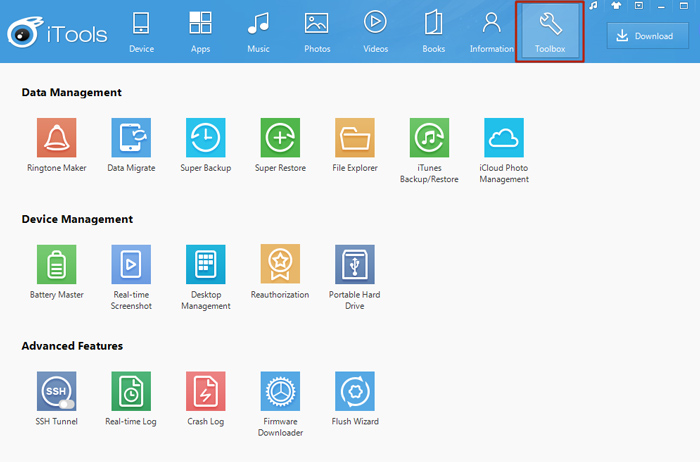Minimize the iTools window

point(661,6)
